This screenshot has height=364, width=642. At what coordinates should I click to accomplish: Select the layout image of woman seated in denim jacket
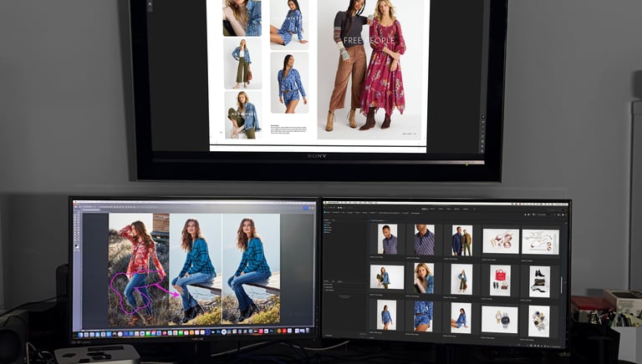point(243,115)
